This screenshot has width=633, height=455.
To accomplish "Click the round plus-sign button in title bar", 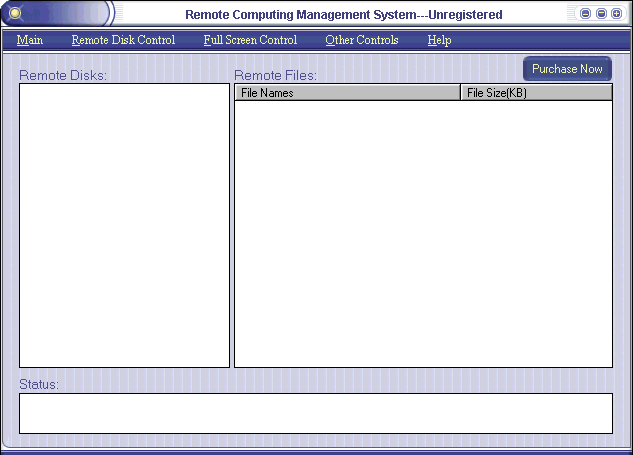I will click(616, 14).
